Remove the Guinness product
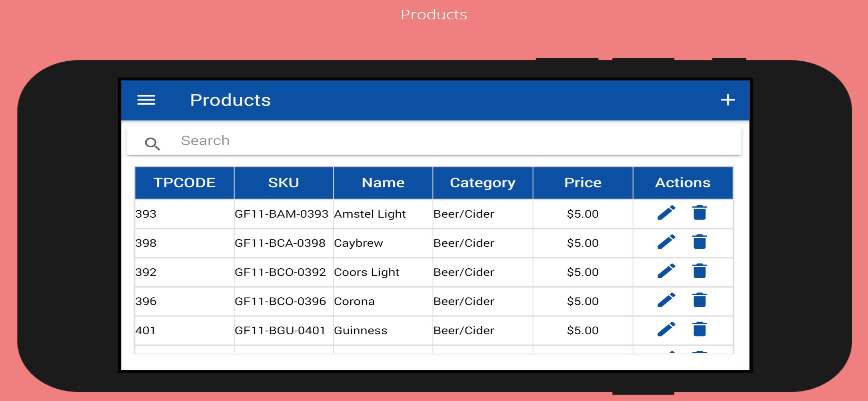 coord(699,329)
